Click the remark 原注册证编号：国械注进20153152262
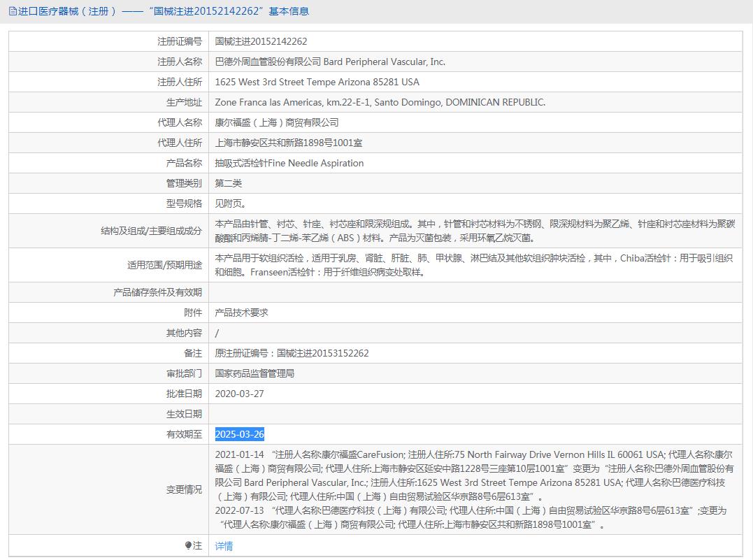The image size is (753, 560). [292, 353]
